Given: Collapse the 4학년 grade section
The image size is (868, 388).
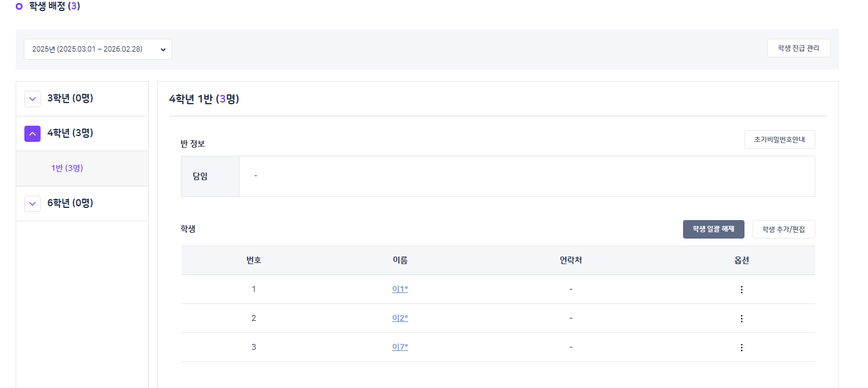Looking at the screenshot, I should pos(32,134).
